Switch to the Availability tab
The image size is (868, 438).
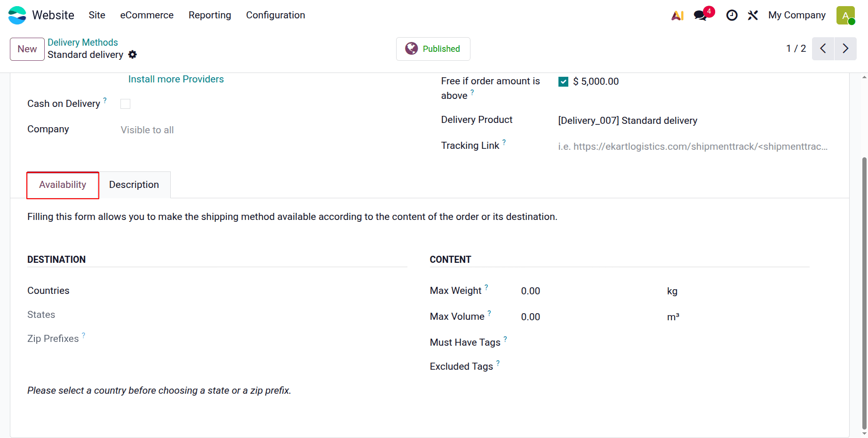(63, 185)
